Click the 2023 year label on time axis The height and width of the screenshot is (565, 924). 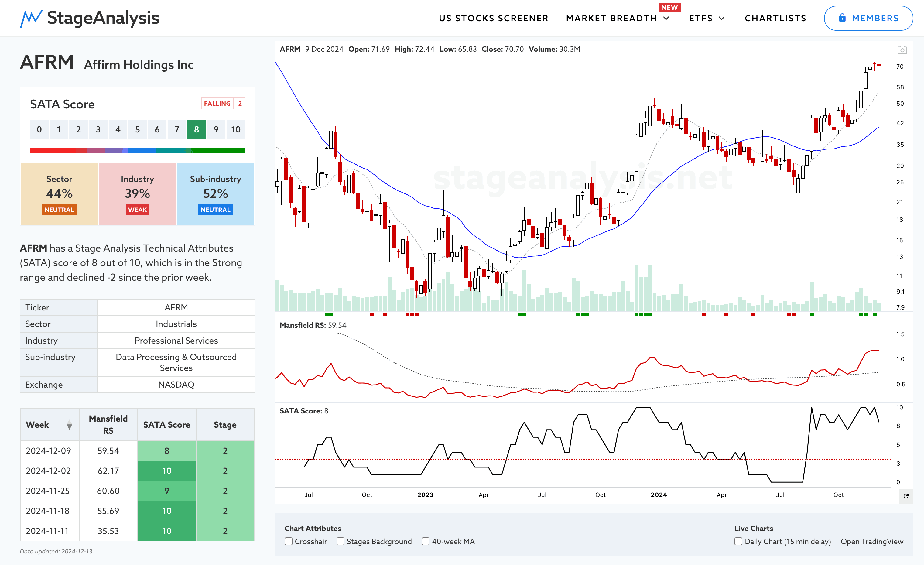[x=425, y=495]
